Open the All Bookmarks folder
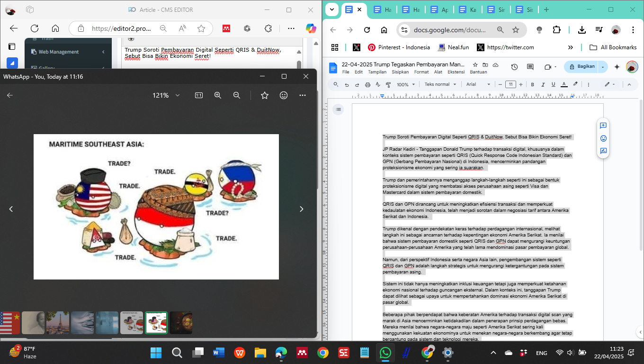Image resolution: width=644 pixels, height=364 pixels. tap(613, 47)
